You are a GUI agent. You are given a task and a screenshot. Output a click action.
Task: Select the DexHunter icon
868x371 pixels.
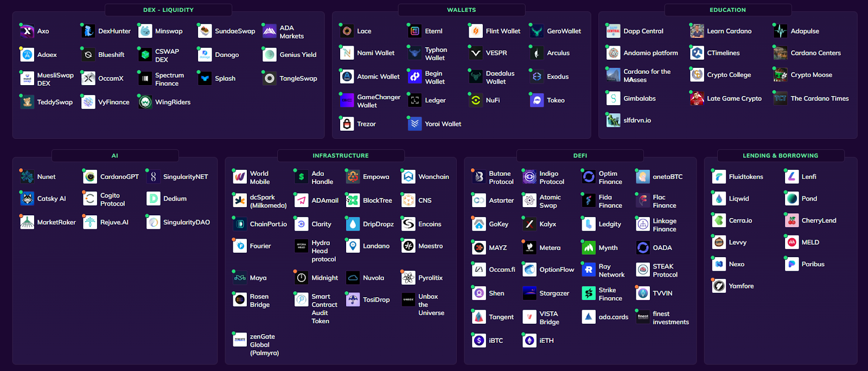pos(88,31)
